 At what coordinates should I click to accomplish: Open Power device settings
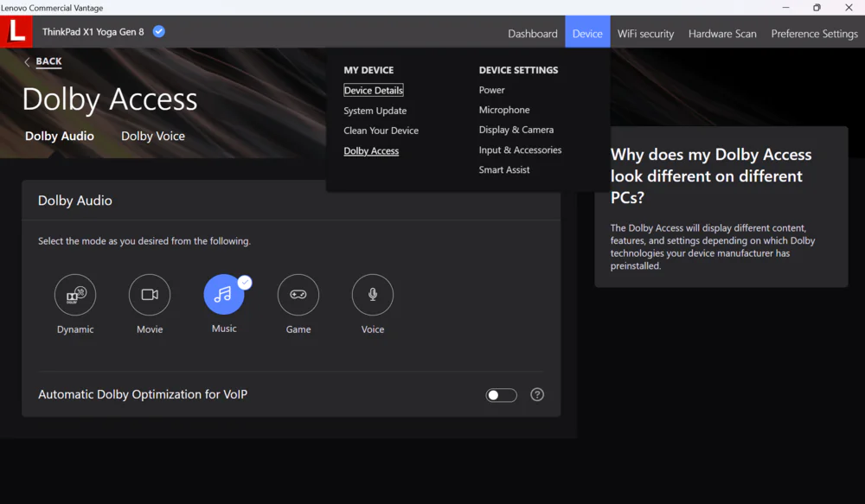coord(491,90)
